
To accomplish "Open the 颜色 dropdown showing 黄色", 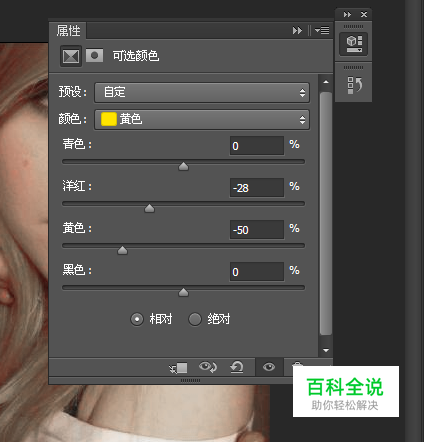I will (202, 119).
